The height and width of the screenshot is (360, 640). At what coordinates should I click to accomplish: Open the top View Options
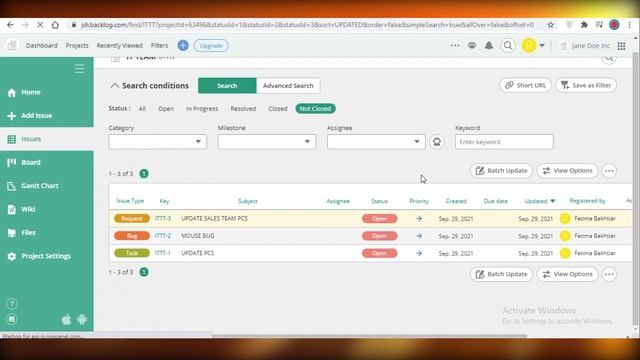point(567,171)
